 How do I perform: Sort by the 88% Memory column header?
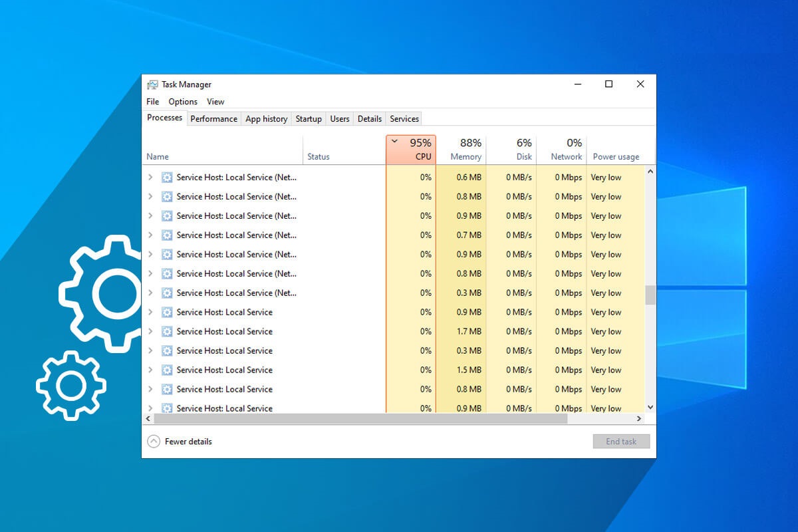pyautogui.click(x=461, y=150)
